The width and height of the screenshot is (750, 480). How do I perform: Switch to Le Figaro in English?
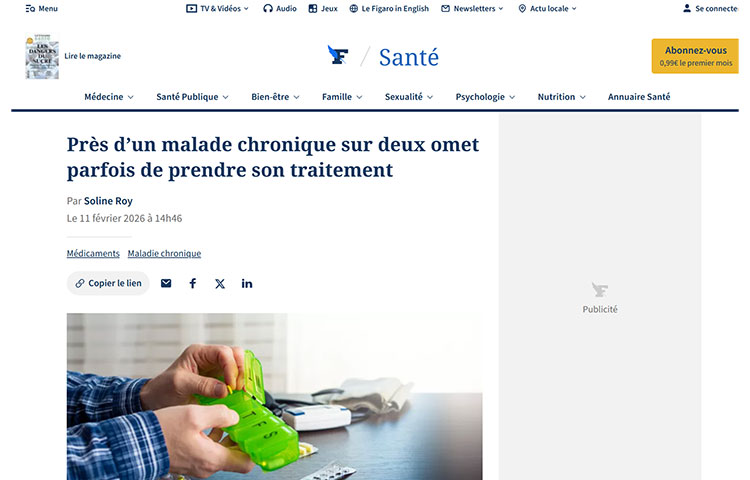click(389, 9)
